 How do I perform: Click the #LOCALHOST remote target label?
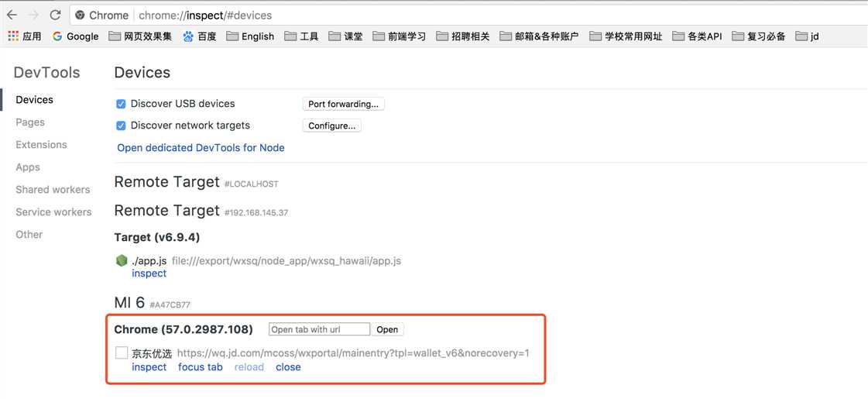point(252,184)
